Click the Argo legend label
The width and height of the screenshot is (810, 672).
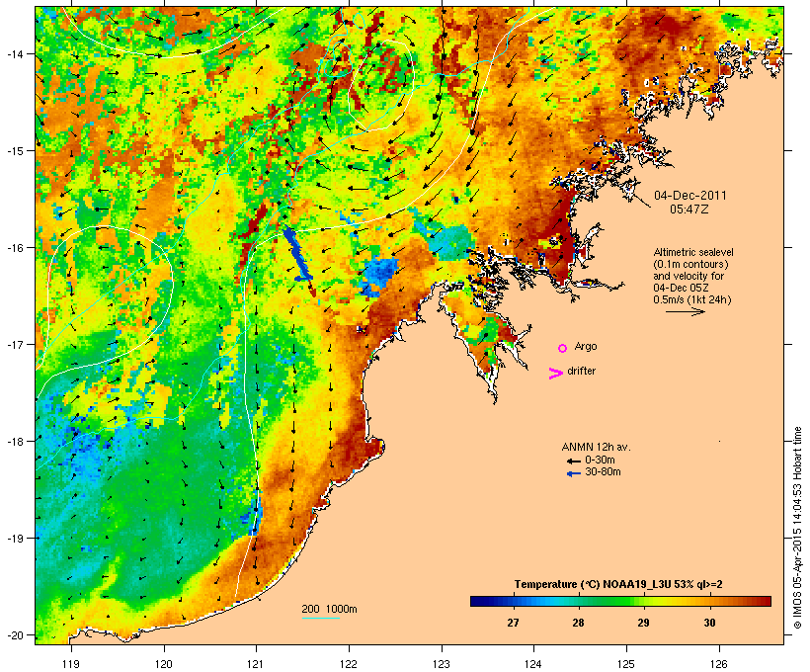tap(586, 346)
